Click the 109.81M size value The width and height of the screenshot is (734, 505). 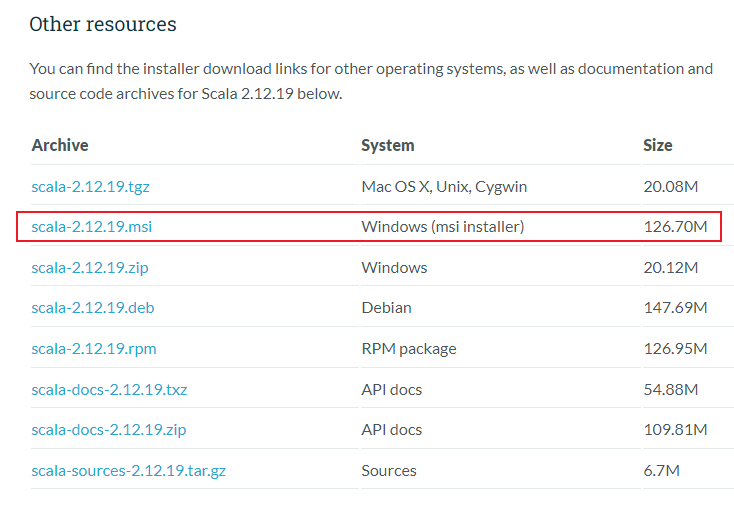tap(675, 430)
